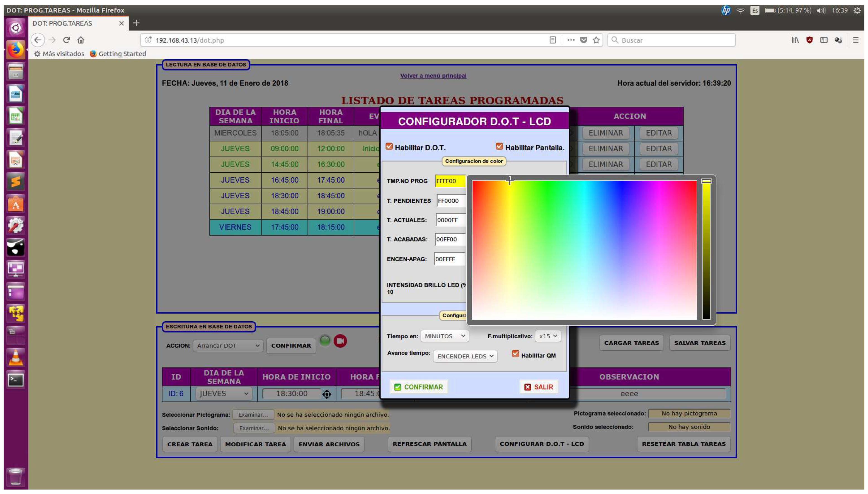Screen dimensions: 868x494
Task: Open a new browser tab
Action: (x=136, y=23)
